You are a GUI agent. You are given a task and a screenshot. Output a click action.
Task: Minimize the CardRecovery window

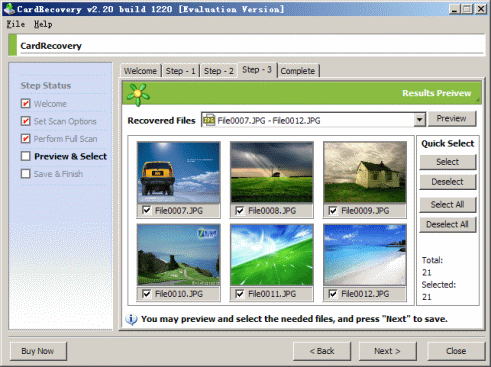(x=455, y=9)
